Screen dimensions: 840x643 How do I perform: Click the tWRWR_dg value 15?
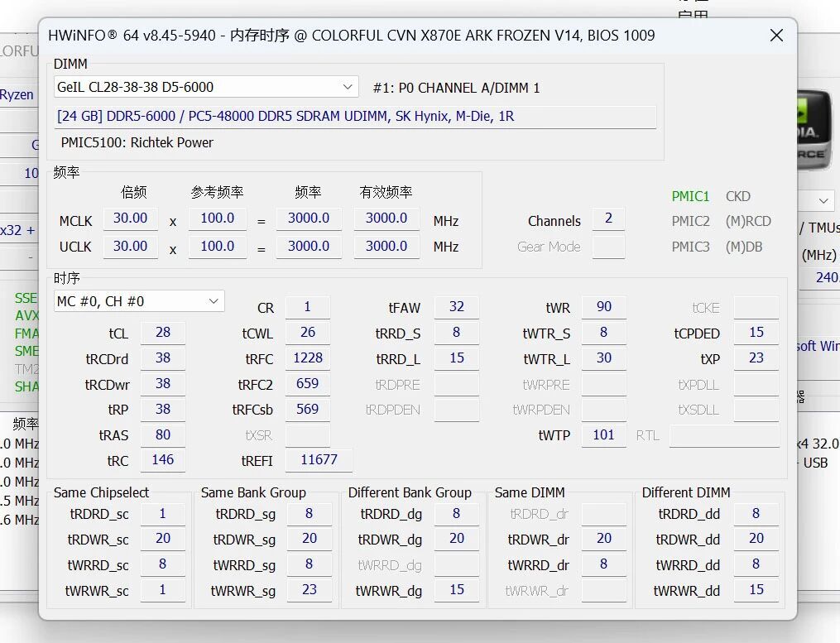[x=457, y=591]
